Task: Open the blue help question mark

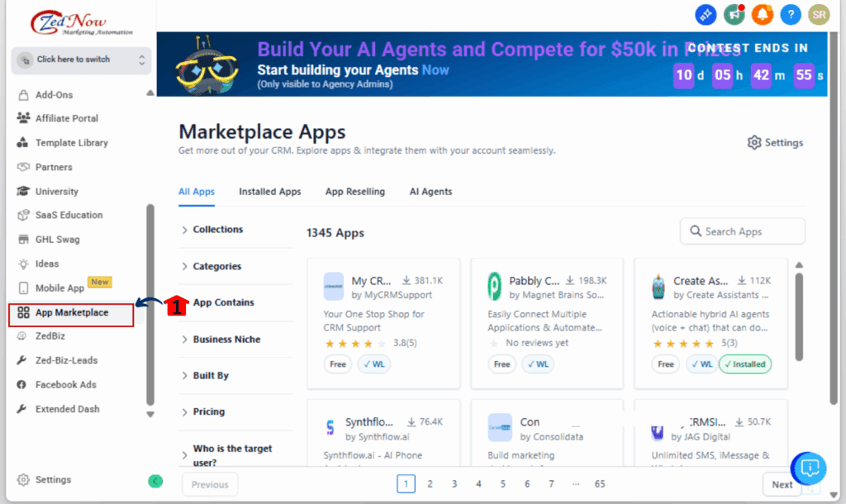Action: 791,15
